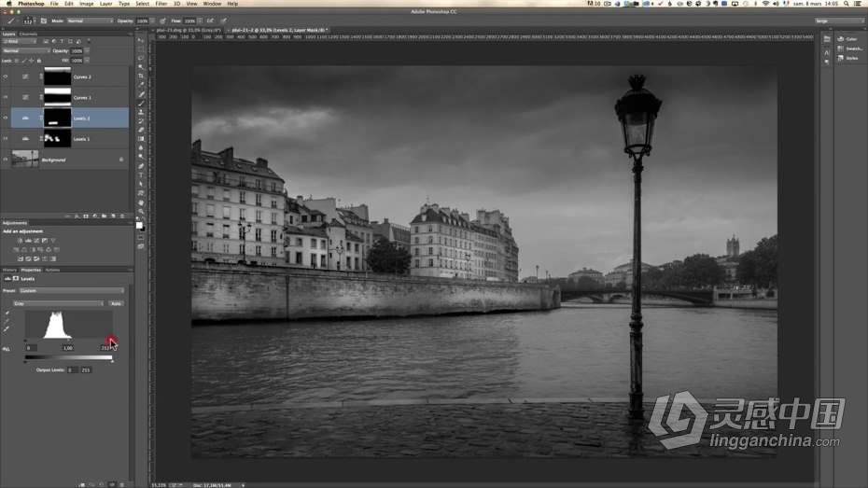Open the Window menu
This screenshot has height=488, width=868.
tap(212, 4)
